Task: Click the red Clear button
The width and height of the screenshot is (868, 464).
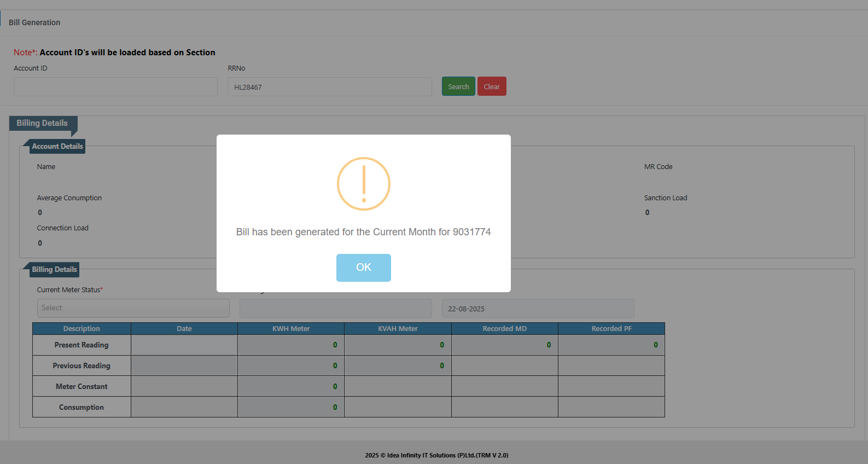Action: point(492,86)
